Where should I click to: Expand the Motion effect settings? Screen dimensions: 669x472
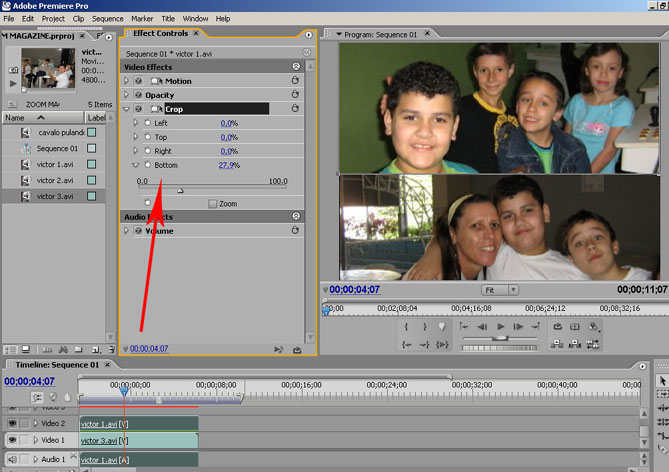tap(126, 81)
